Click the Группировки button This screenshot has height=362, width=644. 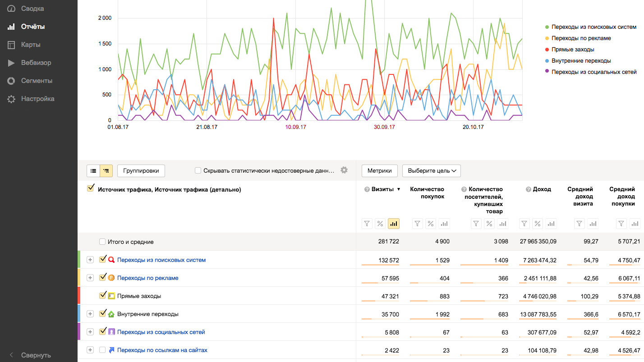[141, 171]
